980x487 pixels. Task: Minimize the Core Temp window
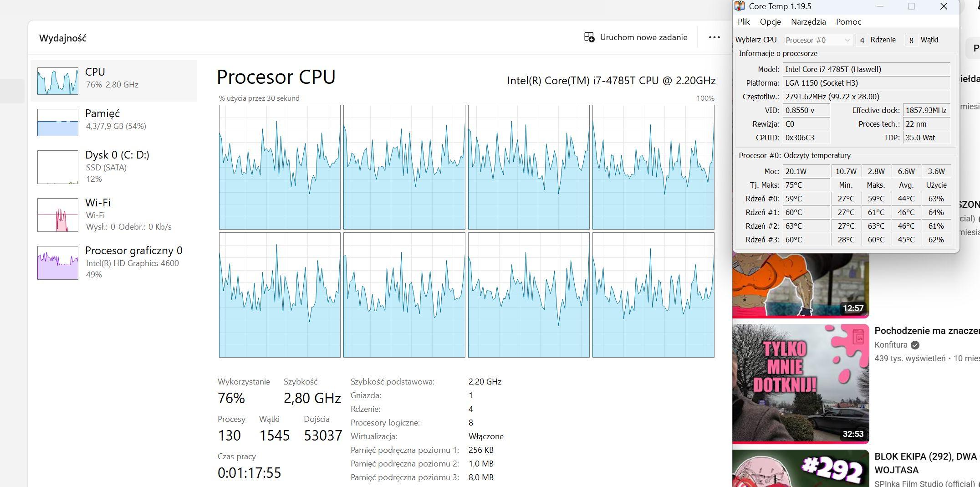pyautogui.click(x=880, y=6)
